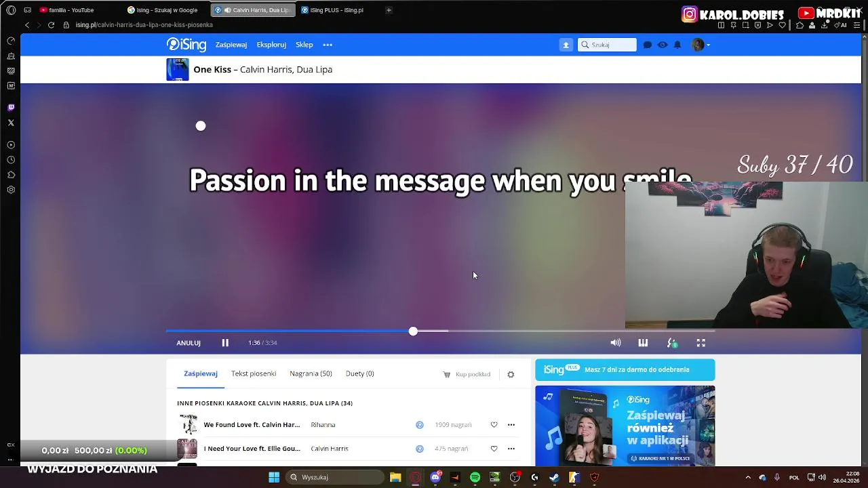Show hidden system tray icons chevron
This screenshot has width=868, height=488.
748,477
